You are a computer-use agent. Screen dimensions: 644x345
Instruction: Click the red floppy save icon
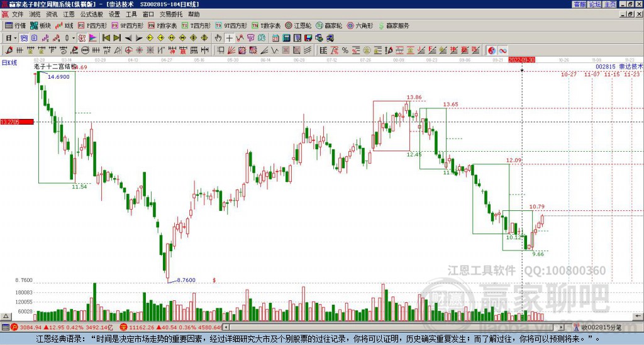coord(308,38)
